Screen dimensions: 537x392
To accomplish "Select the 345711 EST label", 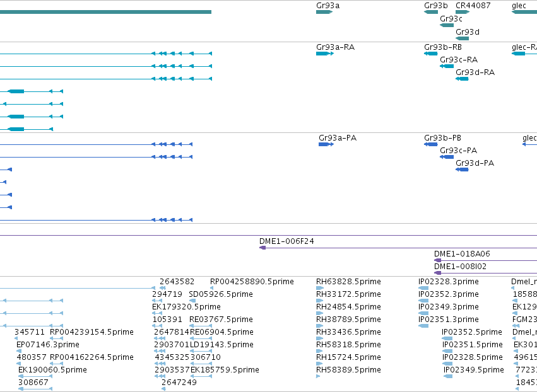I will pyautogui.click(x=30, y=332).
